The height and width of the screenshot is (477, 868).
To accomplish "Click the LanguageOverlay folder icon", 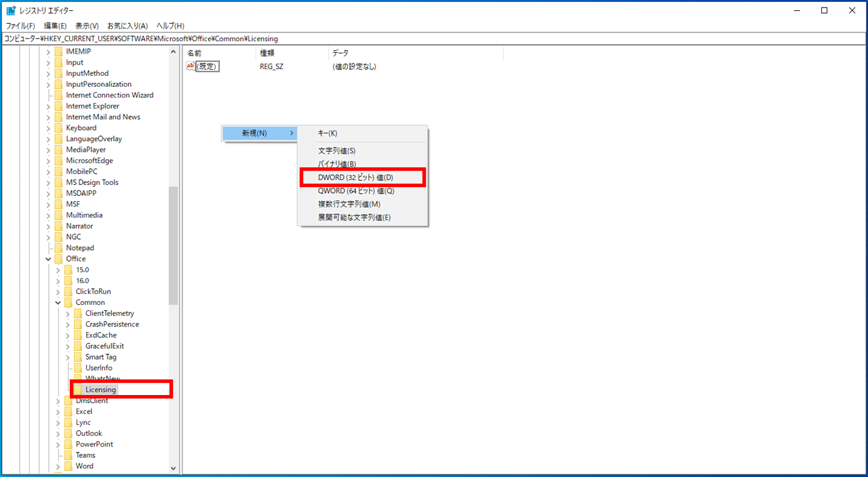I will (x=58, y=139).
